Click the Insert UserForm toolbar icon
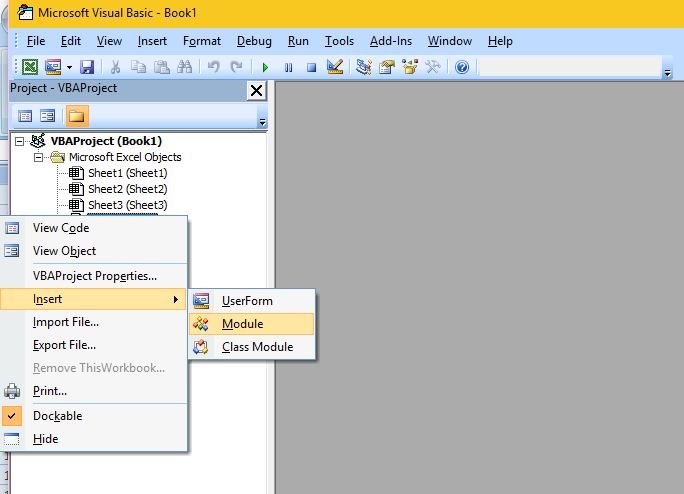The height and width of the screenshot is (494, 684). click(53, 67)
